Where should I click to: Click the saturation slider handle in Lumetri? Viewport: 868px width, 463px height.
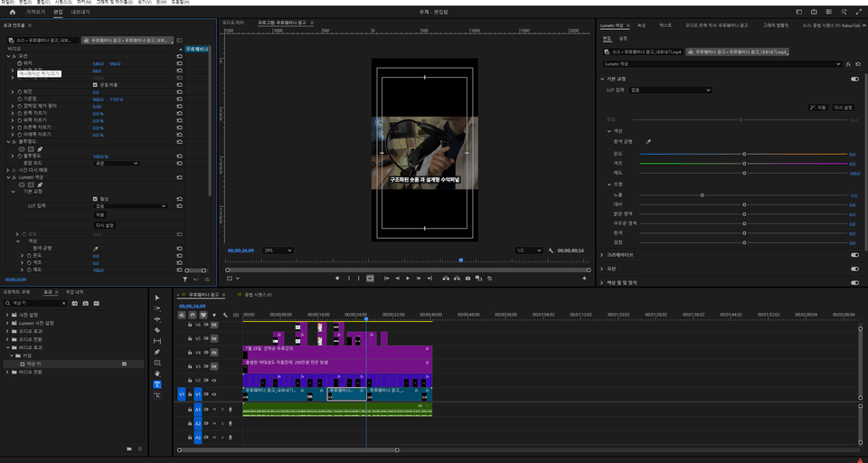click(744, 174)
